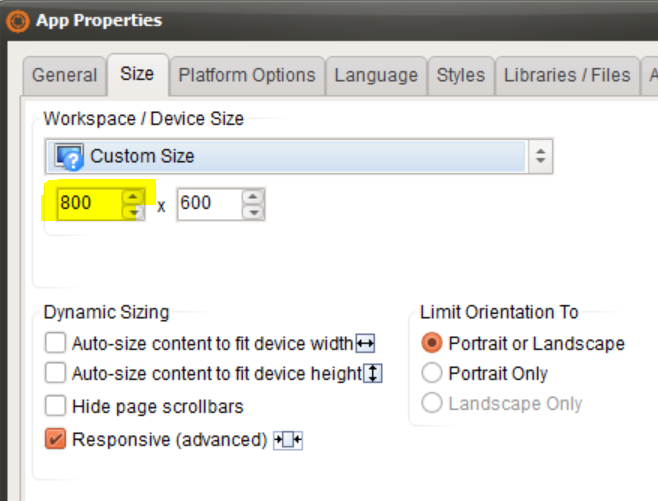Uncheck Responsive (advanced) checkbox

pos(55,439)
